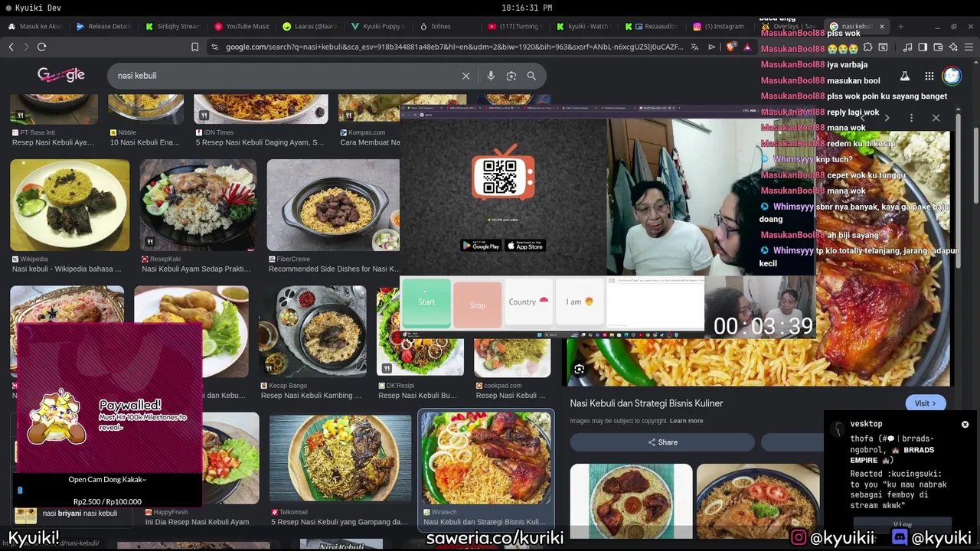Reload the Google Images page
This screenshot has height=551, width=980.
41,47
